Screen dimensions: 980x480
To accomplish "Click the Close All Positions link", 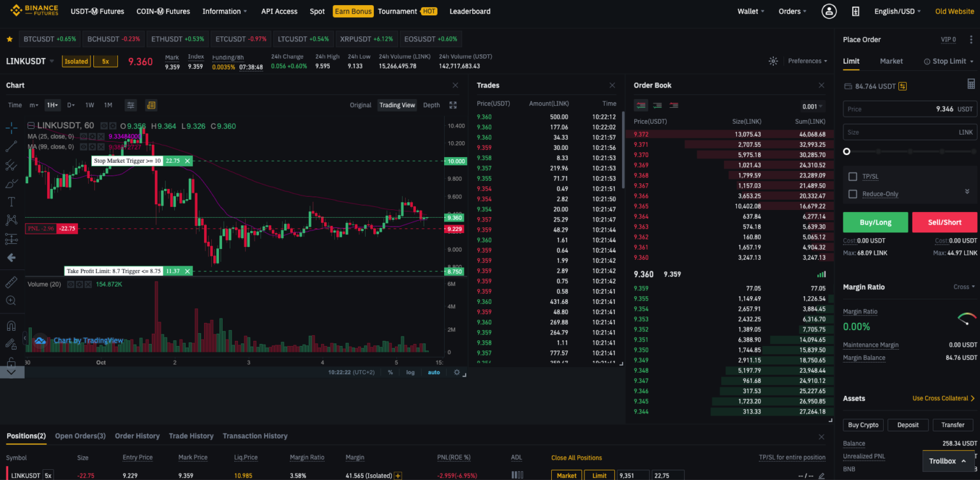I will 576,458.
